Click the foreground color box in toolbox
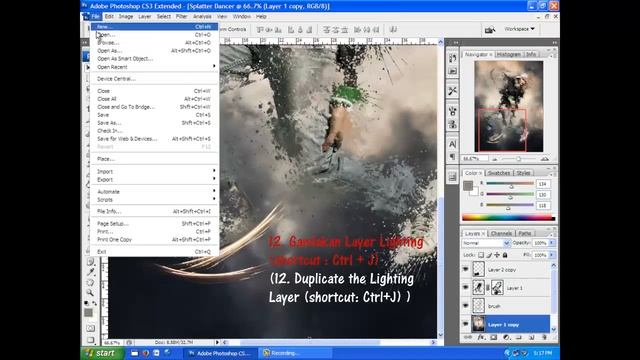Image resolution: width=640 pixels, height=360 pixels. point(88,313)
